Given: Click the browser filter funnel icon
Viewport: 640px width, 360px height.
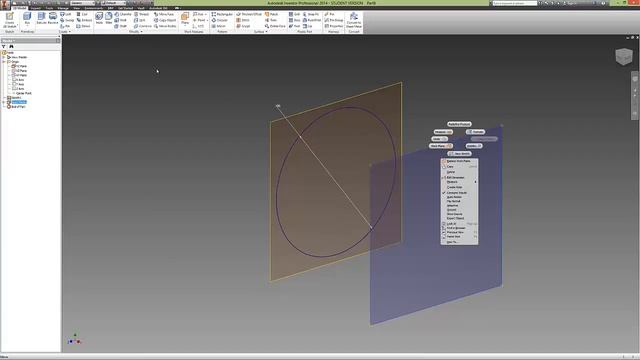Looking at the screenshot, I should 4,47.
